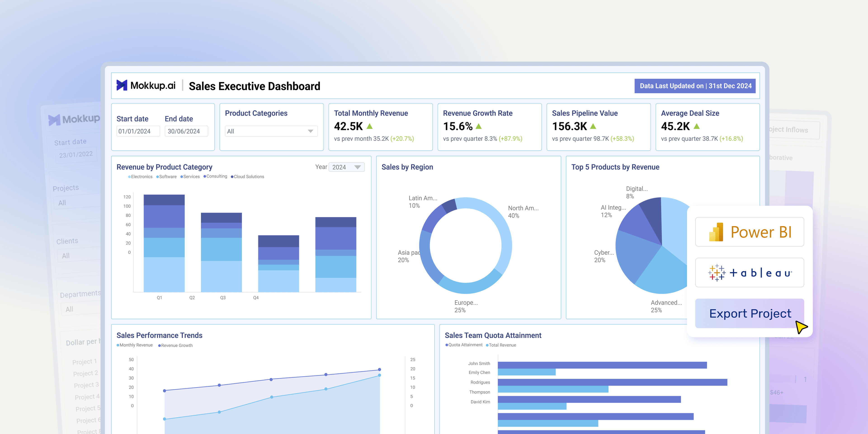This screenshot has width=868, height=434.
Task: Select the Power BI export option
Action: (750, 232)
